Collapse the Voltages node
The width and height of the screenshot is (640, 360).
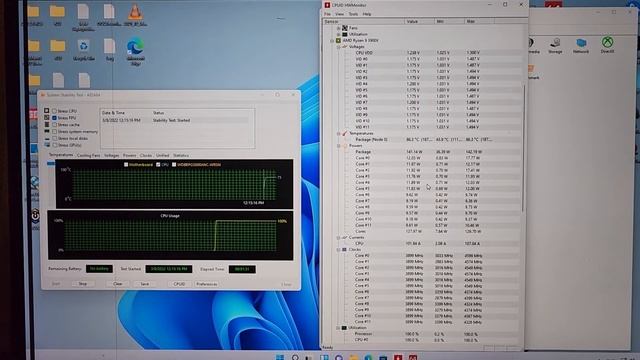tap(338, 47)
